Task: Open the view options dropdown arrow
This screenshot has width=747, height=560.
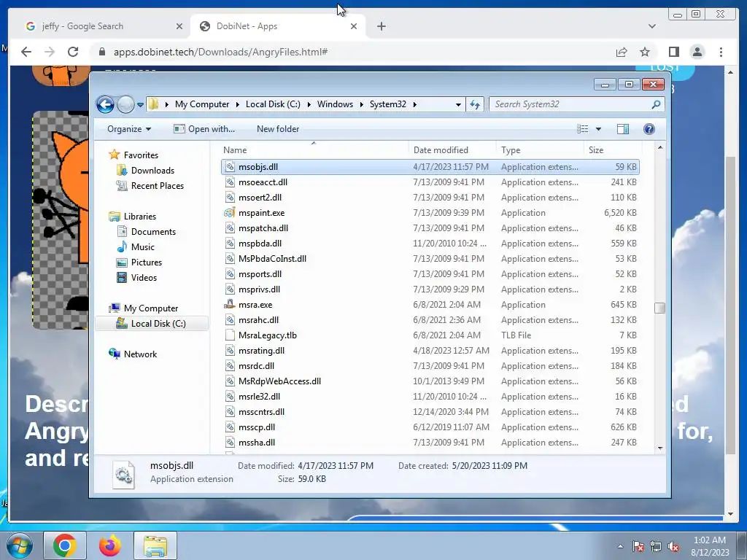Action: [598, 129]
